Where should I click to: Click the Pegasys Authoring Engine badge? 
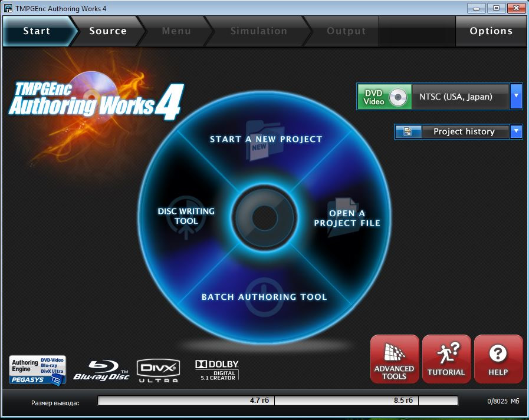pos(37,370)
